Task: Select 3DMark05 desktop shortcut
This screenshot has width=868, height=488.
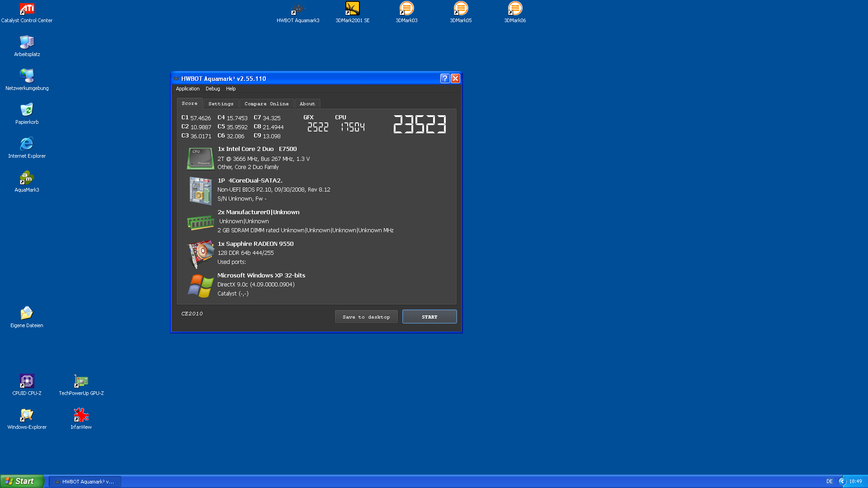Action: pos(461,13)
